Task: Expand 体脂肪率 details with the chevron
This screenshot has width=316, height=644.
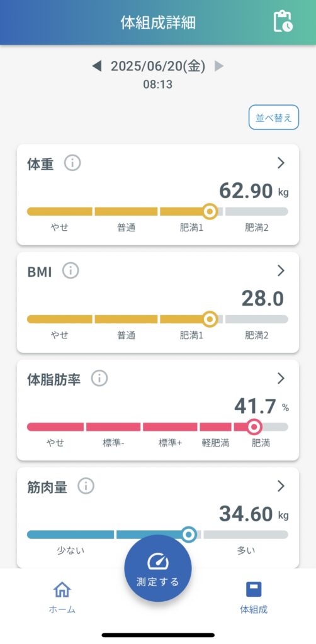Action: click(x=281, y=378)
